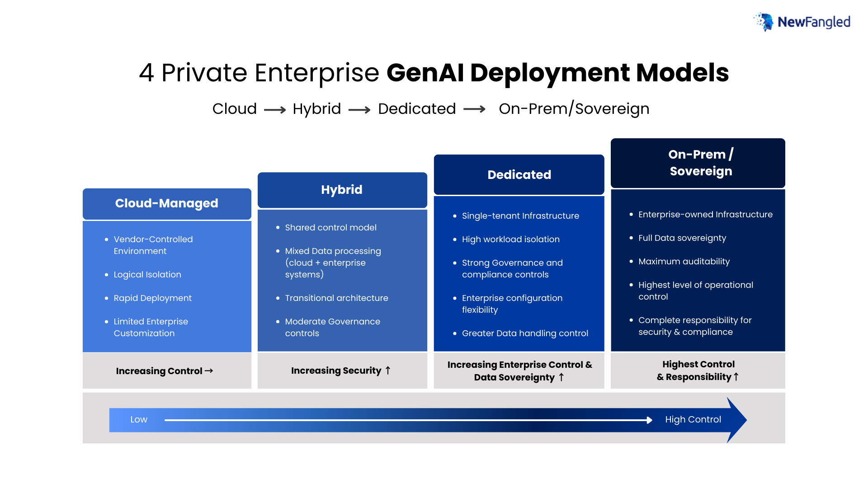Select the arrow between Cloud and Hybrid

point(274,109)
